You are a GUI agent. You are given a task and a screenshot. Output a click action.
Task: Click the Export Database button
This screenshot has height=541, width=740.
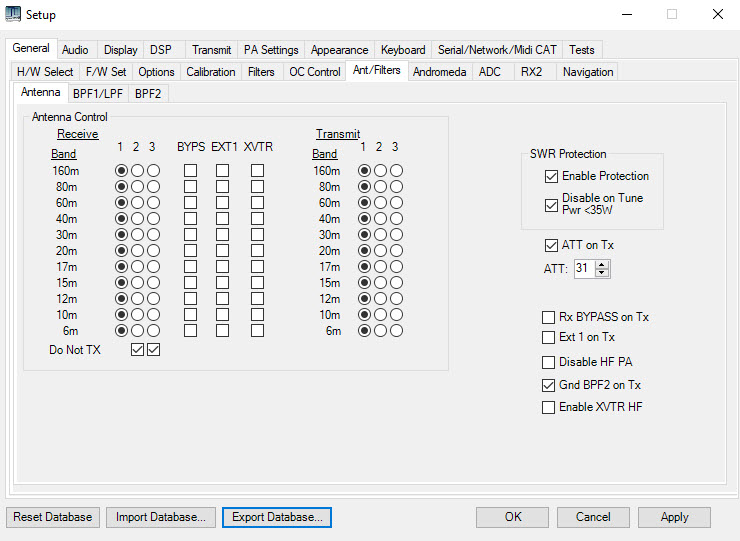[x=277, y=517]
